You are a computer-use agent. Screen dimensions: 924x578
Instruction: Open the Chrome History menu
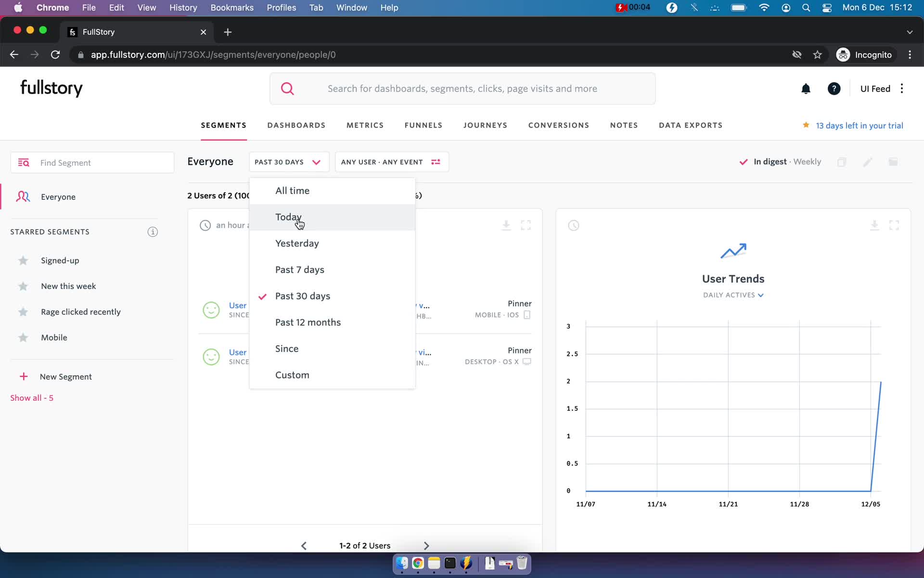183,8
